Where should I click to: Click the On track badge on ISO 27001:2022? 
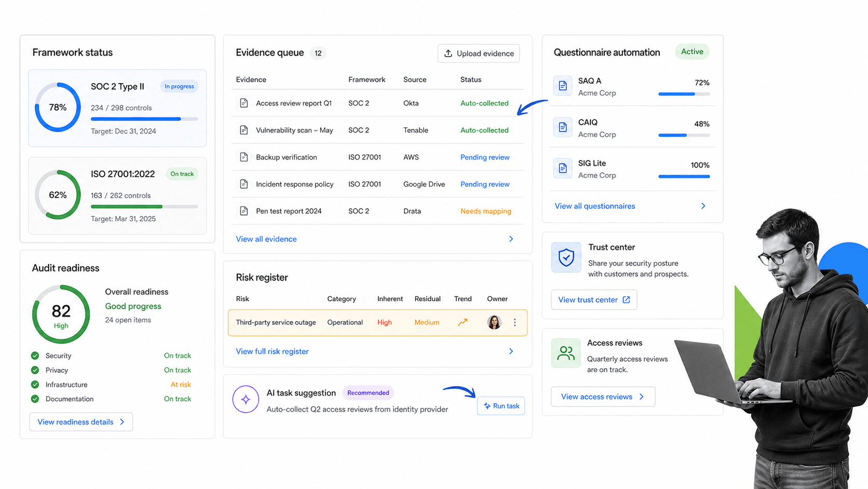pyautogui.click(x=182, y=174)
